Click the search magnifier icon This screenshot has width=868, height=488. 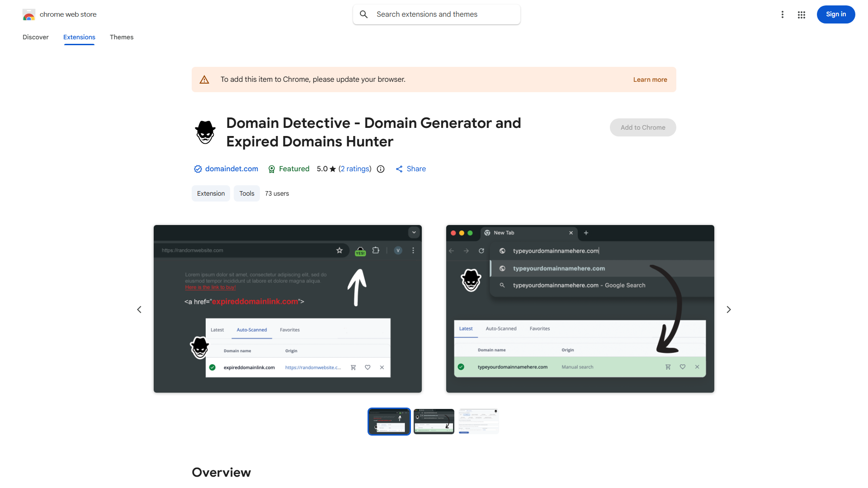coord(364,14)
